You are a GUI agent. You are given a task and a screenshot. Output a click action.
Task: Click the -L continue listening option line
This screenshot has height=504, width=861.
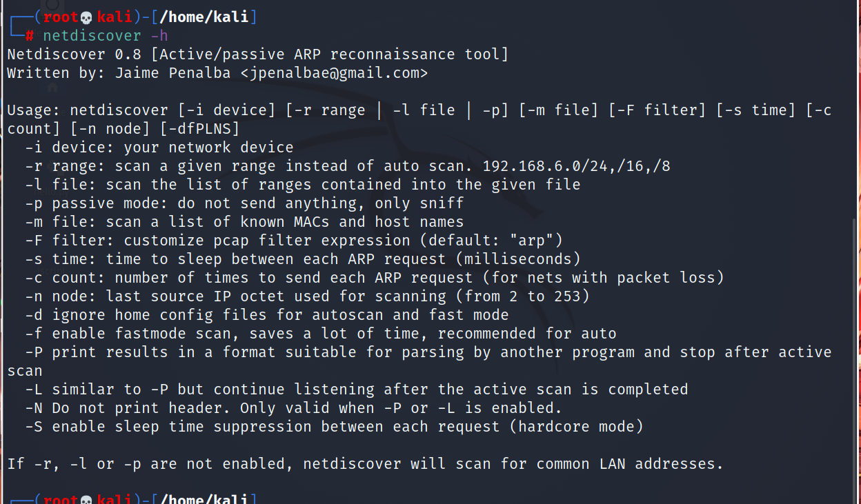click(357, 390)
